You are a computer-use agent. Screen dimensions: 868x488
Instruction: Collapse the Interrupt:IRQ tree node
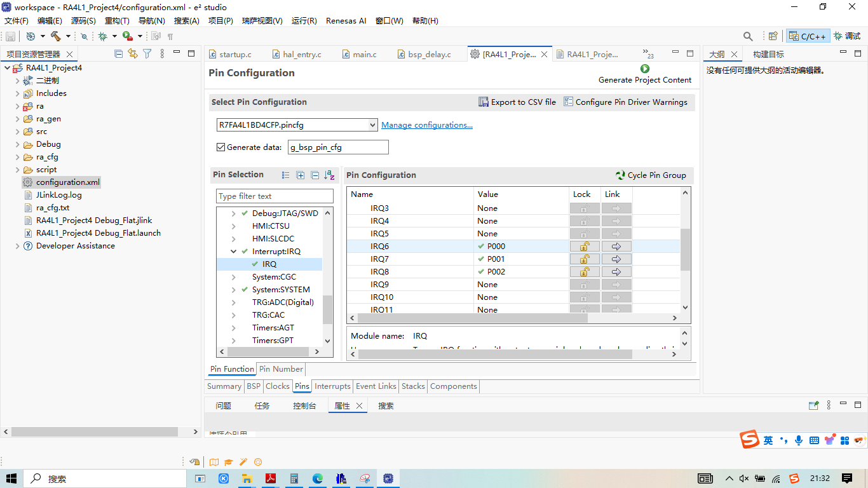[233, 252]
